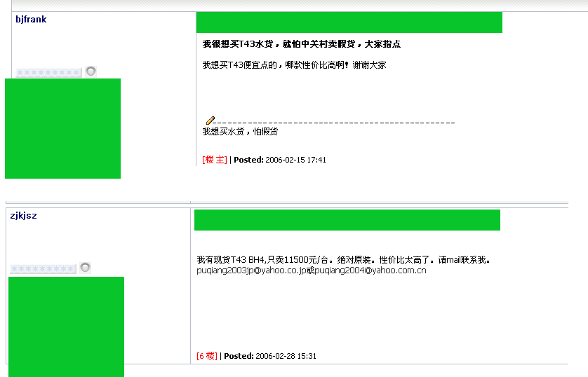Image resolution: width=588 pixels, height=377 pixels.
Task: Open bjfrank's user profile link
Action: [31, 20]
